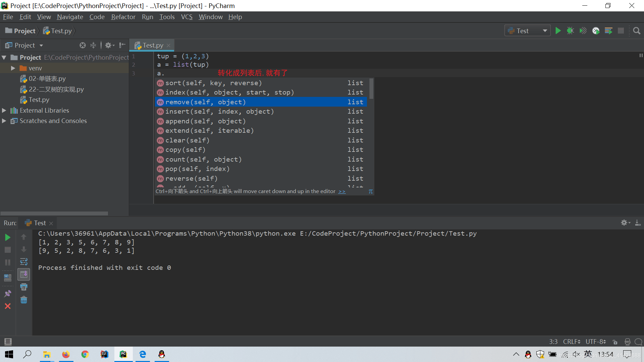The width and height of the screenshot is (644, 362).
Task: Select remove(self, object) completion item
Action: (261, 102)
